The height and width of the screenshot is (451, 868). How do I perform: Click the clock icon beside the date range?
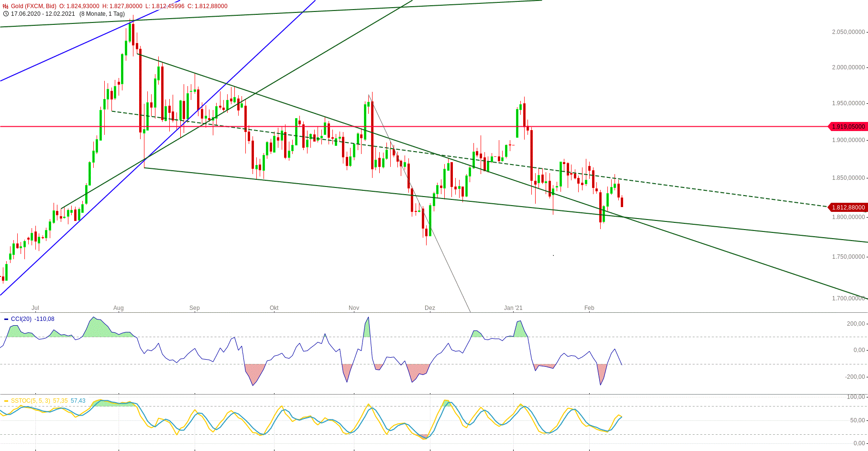click(6, 13)
